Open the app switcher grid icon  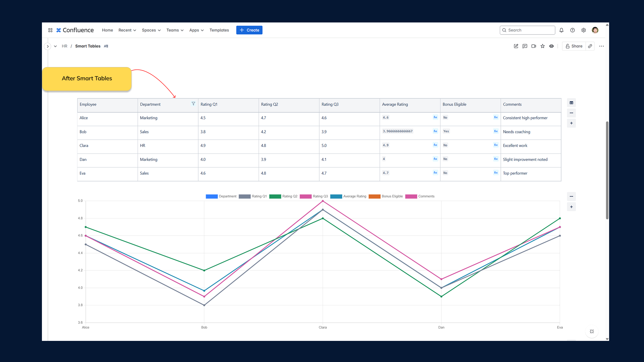point(50,30)
